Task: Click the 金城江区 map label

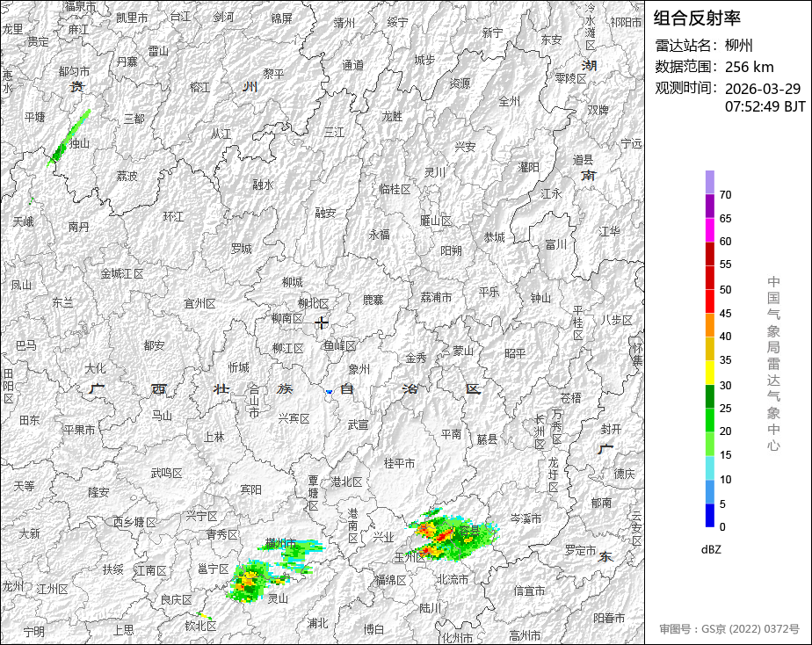Action: click(121, 274)
